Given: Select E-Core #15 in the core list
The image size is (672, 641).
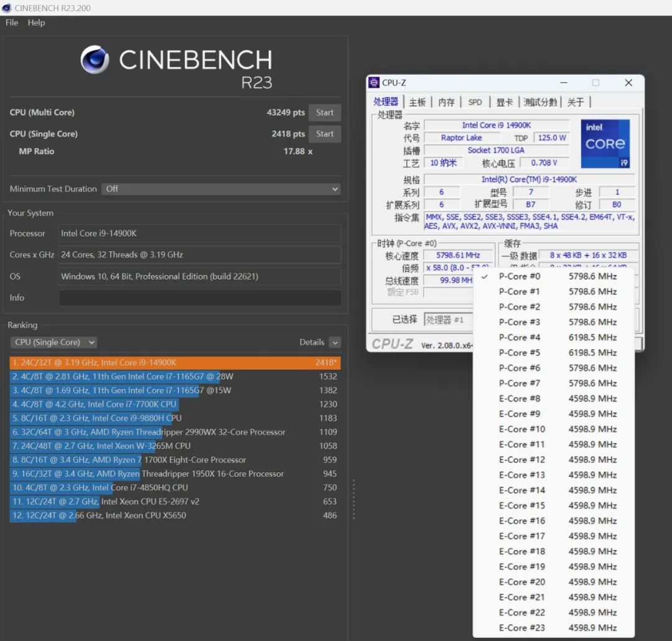Looking at the screenshot, I should [553, 505].
